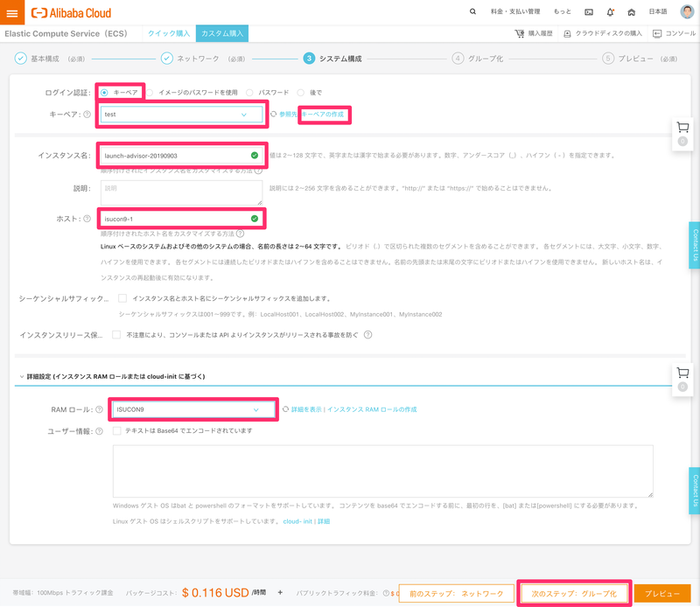
Task: Open the user avatar menu
Action: pyautogui.click(x=687, y=11)
